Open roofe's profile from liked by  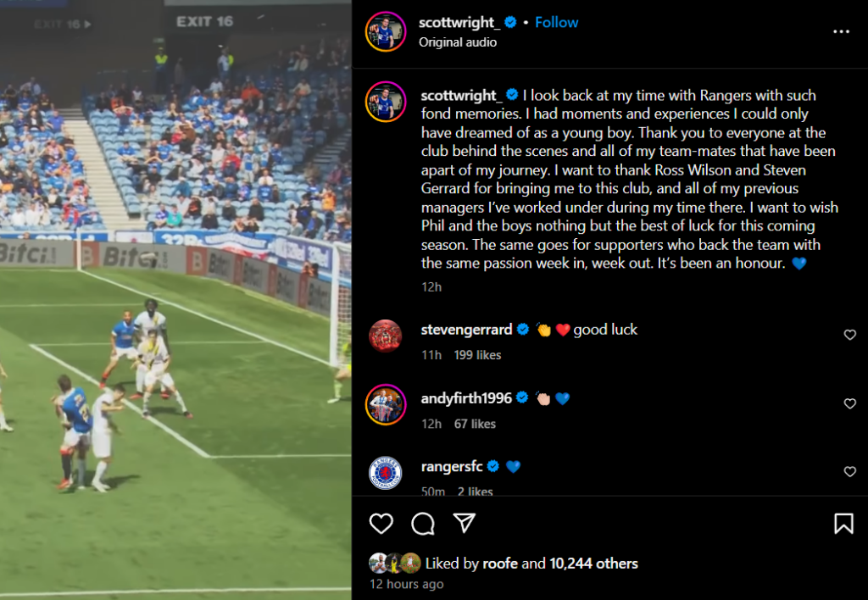500,564
